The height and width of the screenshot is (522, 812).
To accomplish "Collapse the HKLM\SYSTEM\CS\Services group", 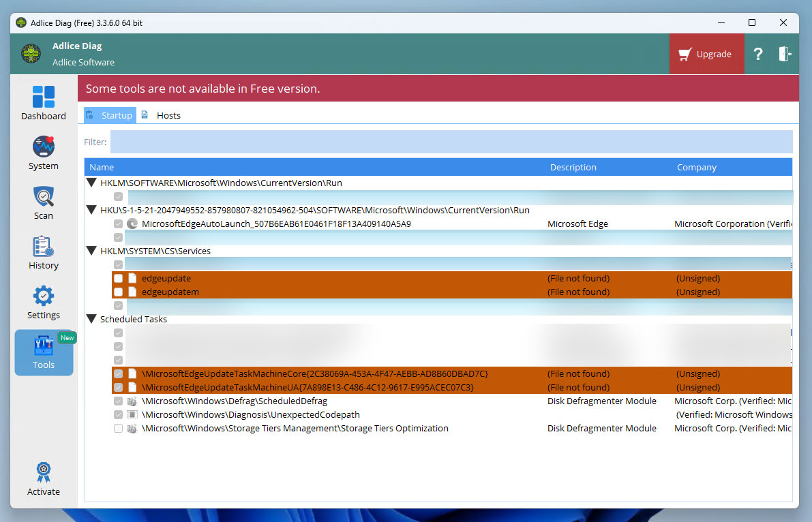I will click(91, 251).
